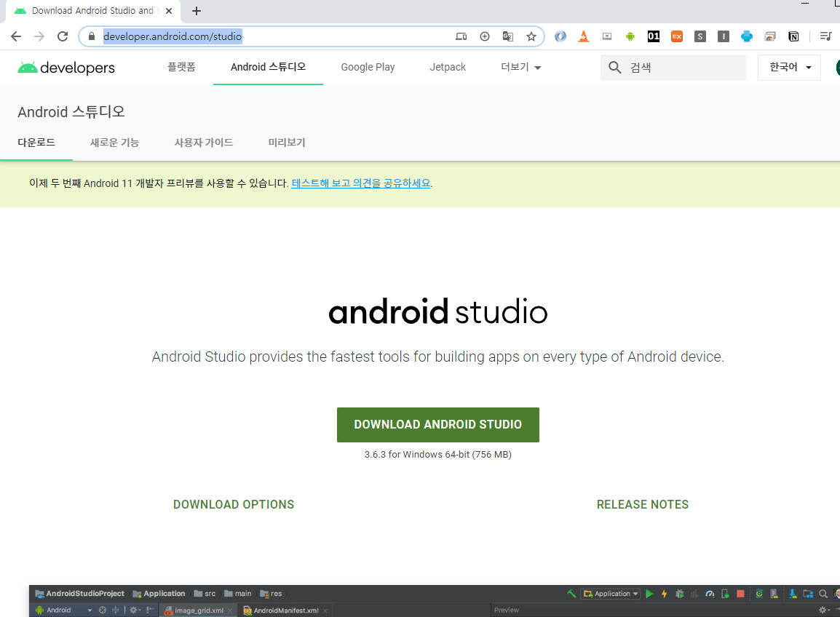This screenshot has height=617, width=840.
Task: Click the res breadcrumb folder in IDE image
Action: click(x=271, y=594)
